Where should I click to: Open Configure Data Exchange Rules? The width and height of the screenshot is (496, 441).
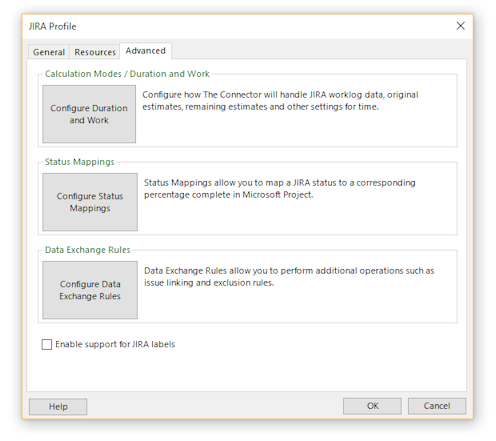[x=90, y=290]
